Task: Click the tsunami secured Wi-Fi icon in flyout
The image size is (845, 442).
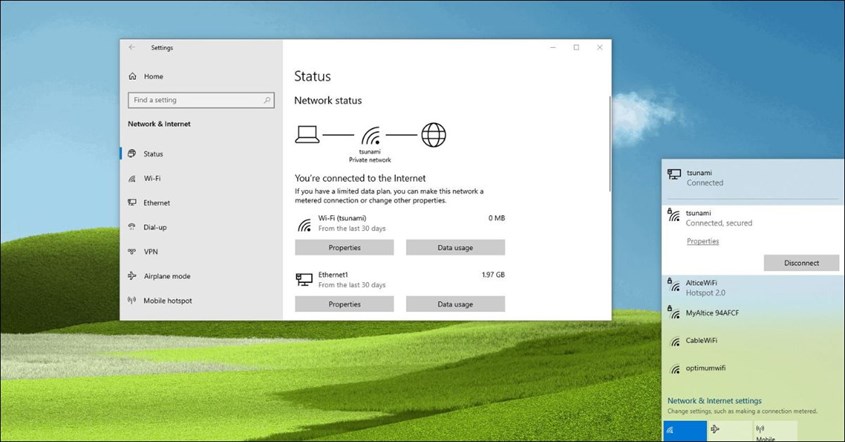Action: pos(674,215)
